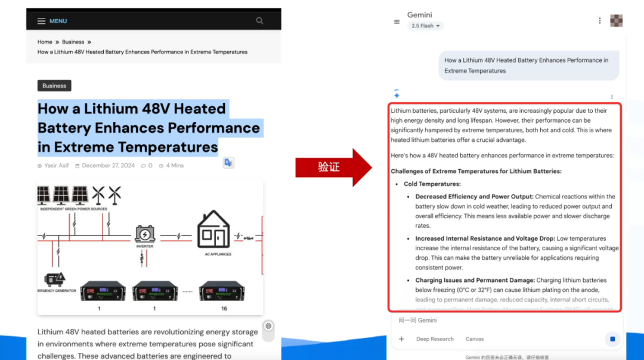Click 'Here's how a 48V heated battery' sentence
Screen dimensions: 644x360
(x=502, y=156)
